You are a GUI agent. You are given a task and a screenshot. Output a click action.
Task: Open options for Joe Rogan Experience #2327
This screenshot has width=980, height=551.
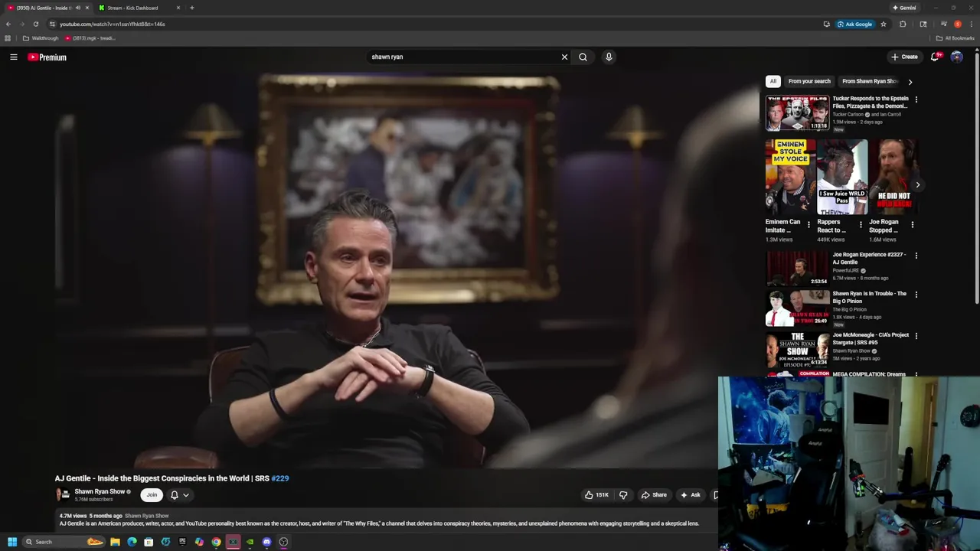point(916,256)
